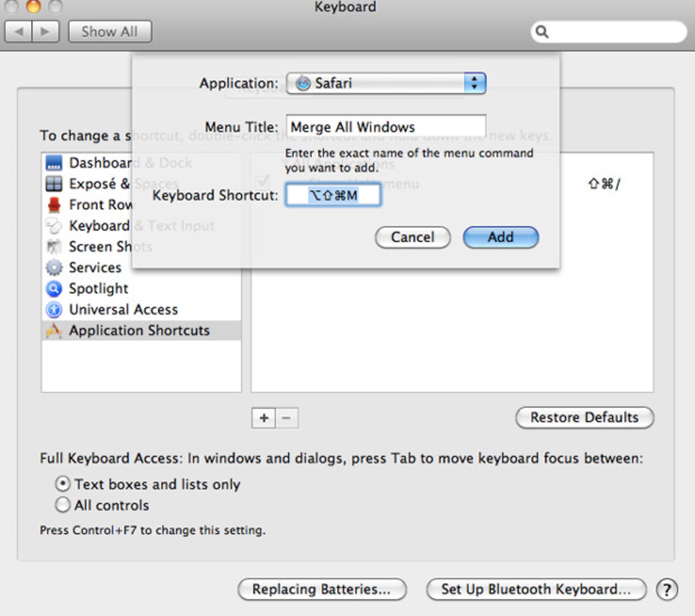Click the Add button
Image resolution: width=695 pixels, height=616 pixels.
pyautogui.click(x=501, y=237)
